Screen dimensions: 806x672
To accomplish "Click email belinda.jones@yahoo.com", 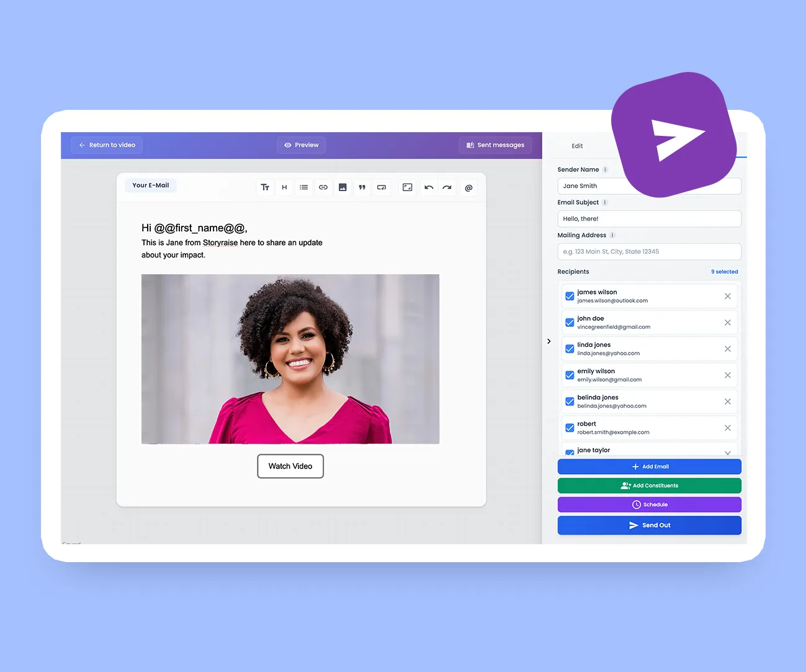I will click(612, 406).
